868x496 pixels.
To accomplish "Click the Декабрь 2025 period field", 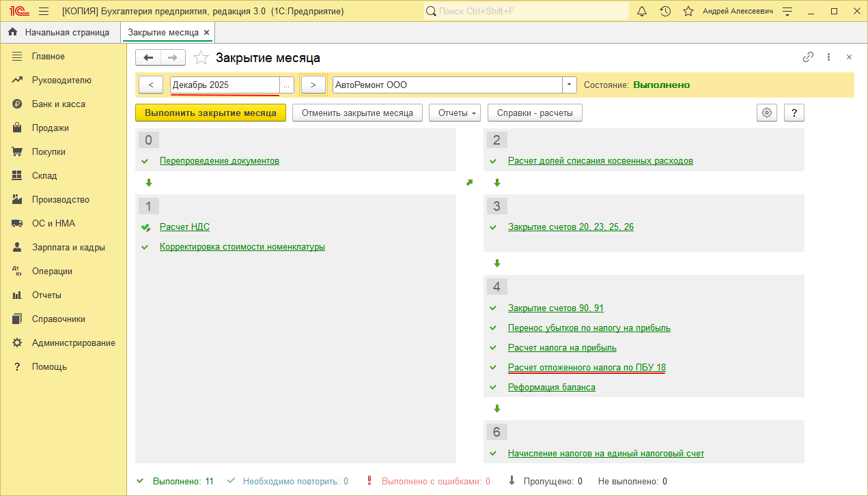I will pyautogui.click(x=224, y=85).
